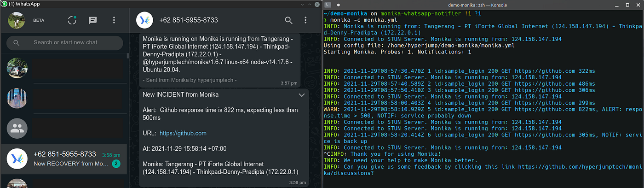
Task: Click the '2021-11-29T08:57:30.470Z 1 id:sample_login' terminal line
Action: tap(459, 71)
